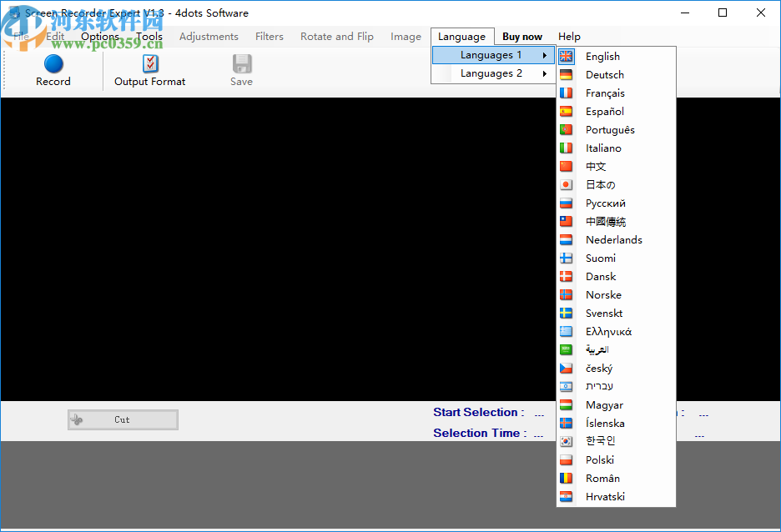Click the Icelandic flag icon
The height and width of the screenshot is (532, 781).
(x=566, y=424)
